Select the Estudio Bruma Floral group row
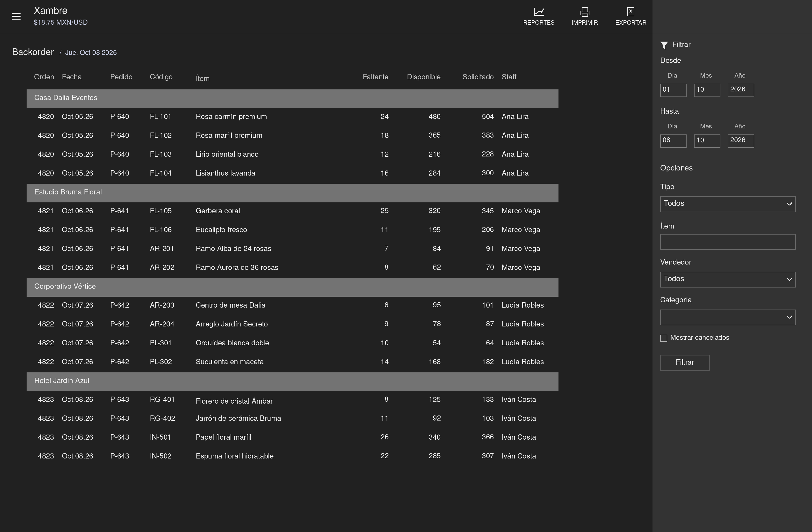 pos(292,193)
